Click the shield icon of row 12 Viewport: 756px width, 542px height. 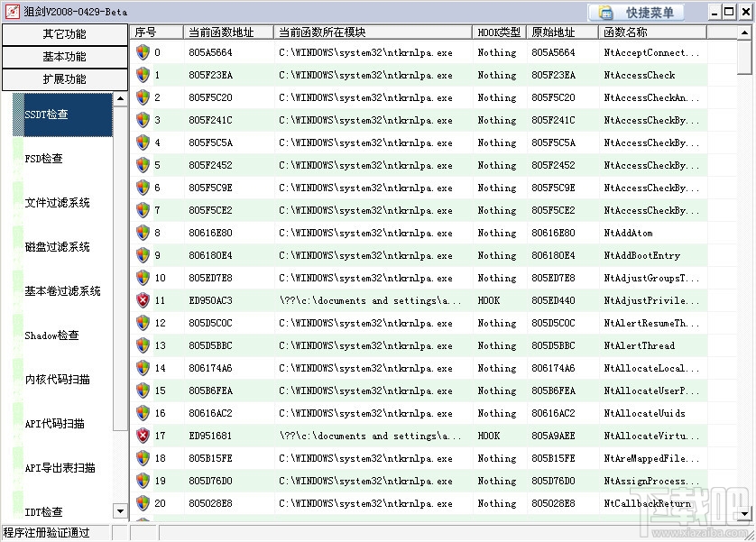[x=143, y=323]
